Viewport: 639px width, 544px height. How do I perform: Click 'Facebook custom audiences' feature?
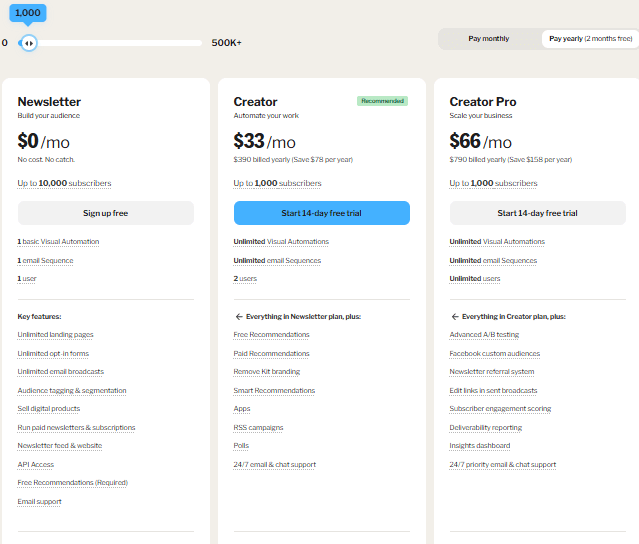[x=495, y=353]
